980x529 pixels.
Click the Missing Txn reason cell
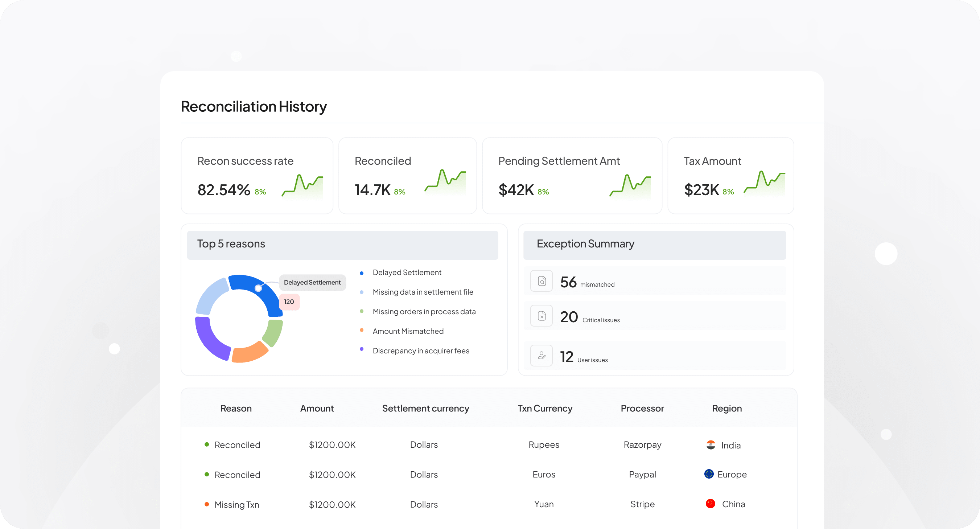click(236, 505)
